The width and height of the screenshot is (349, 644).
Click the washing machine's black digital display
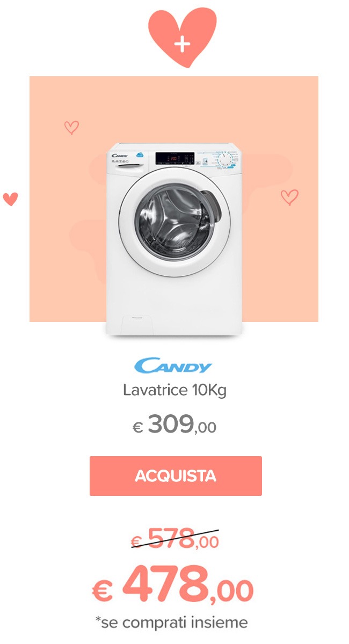pos(175,159)
